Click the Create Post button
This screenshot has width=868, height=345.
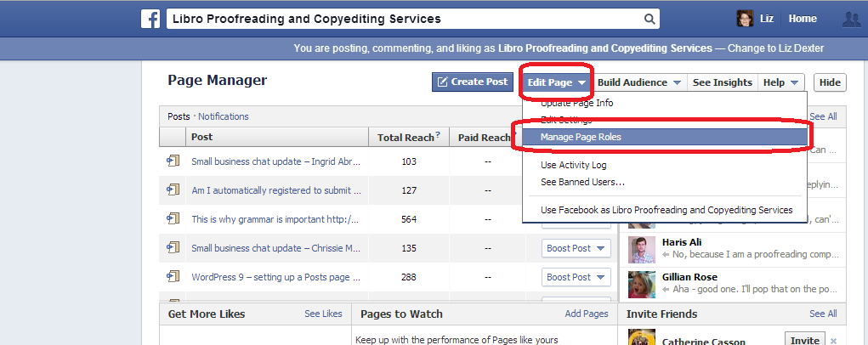pyautogui.click(x=472, y=82)
